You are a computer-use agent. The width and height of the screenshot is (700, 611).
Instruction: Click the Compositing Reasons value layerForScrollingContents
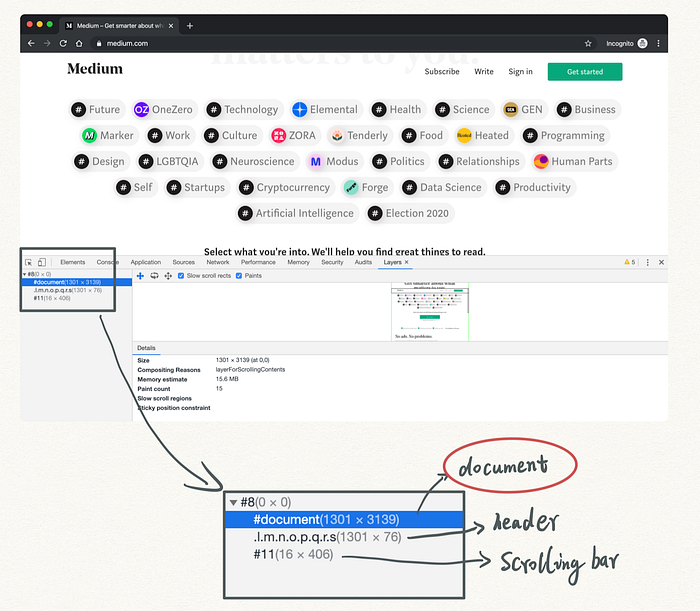coord(250,370)
